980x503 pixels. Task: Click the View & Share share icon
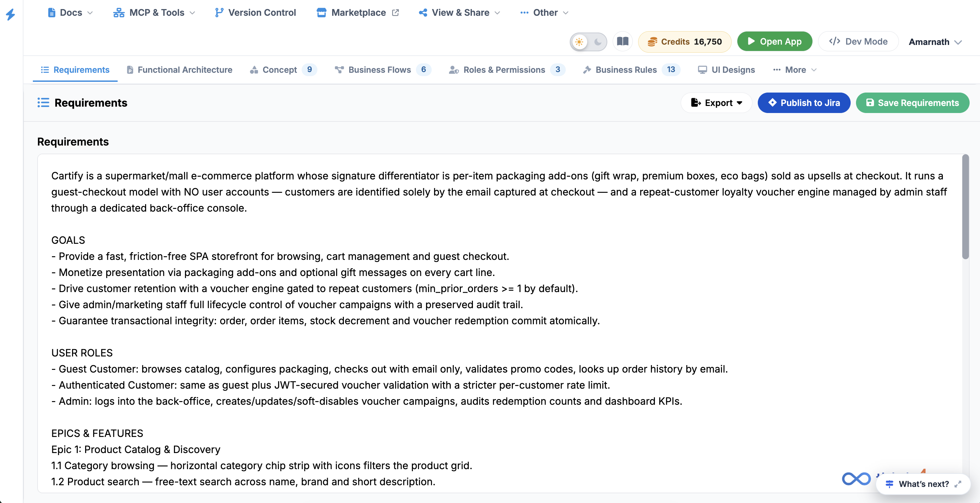click(x=423, y=12)
